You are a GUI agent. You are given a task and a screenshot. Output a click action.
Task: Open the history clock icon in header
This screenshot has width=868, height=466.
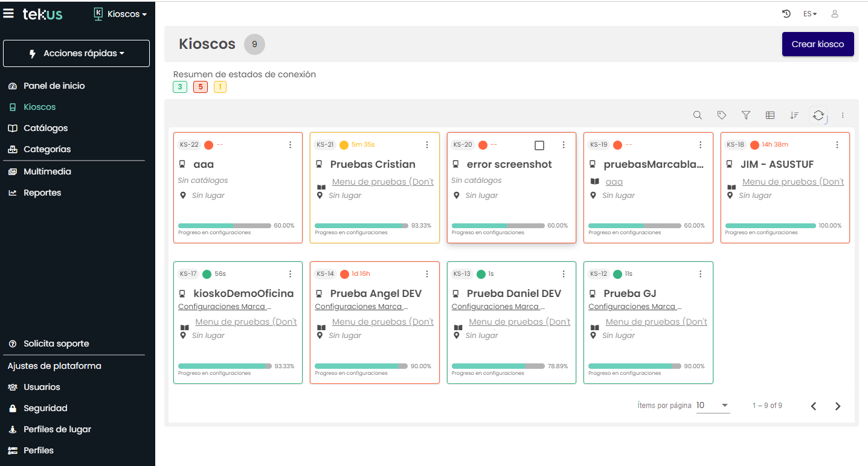point(786,14)
